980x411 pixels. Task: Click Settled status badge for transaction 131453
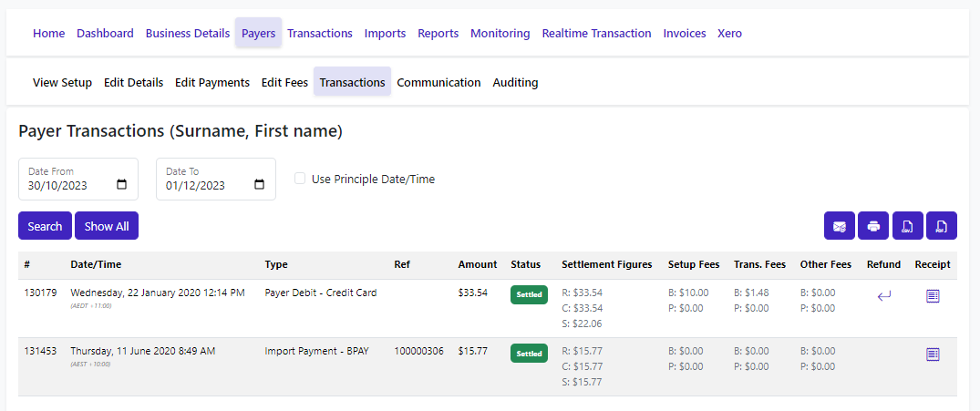pos(529,353)
